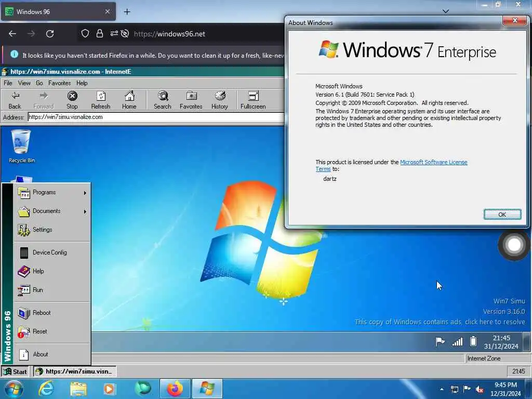Select Reboot in the start menu
This screenshot has height=399, width=532.
52,313
